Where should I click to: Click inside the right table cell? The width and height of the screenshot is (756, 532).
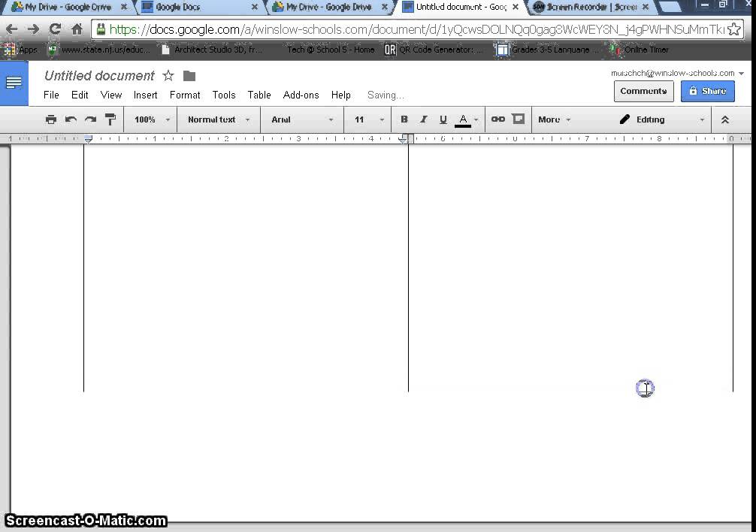coord(571,268)
